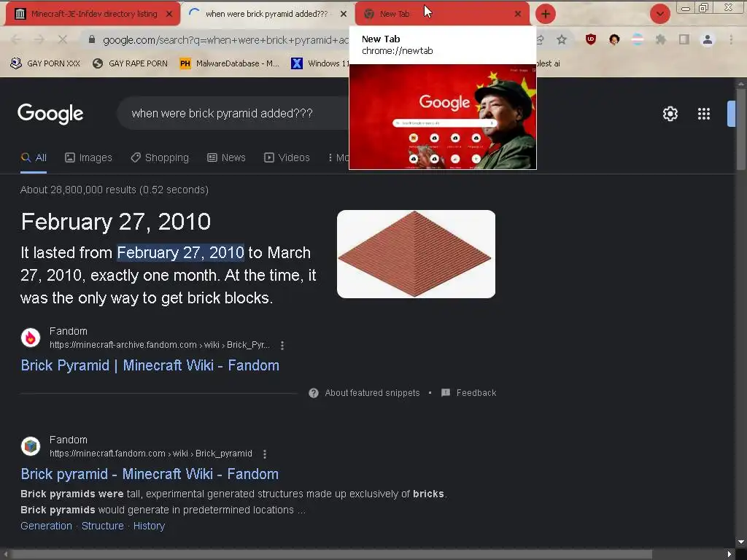This screenshot has height=560, width=747.
Task: Open options for minecraft.fandom.com result
Action: click(x=265, y=454)
